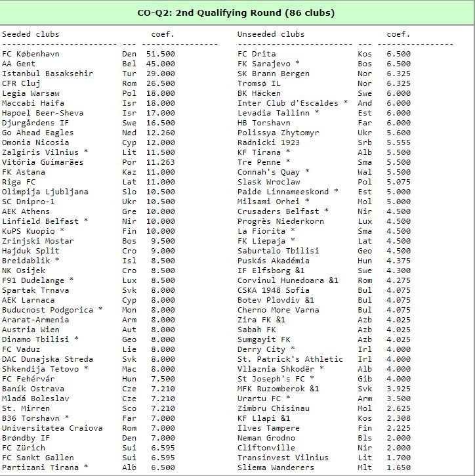Click Baník Ostrava club name
475x476 pixels.
tap(33, 389)
